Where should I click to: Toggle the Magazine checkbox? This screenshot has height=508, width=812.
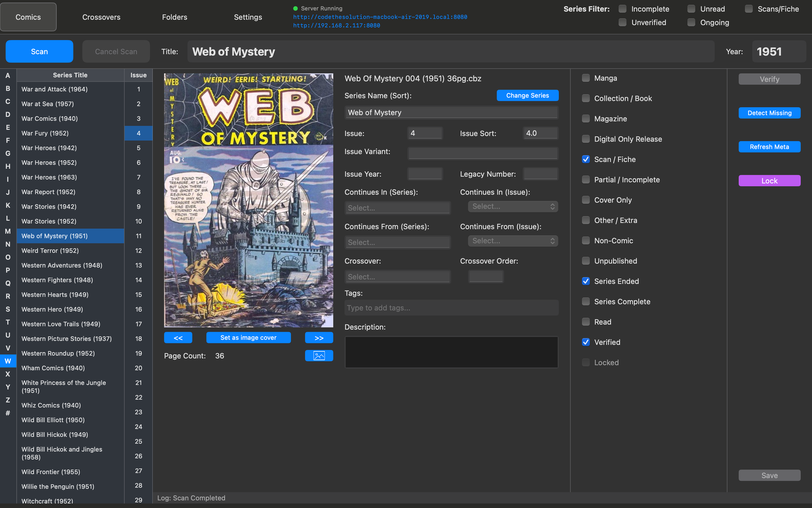[x=586, y=119]
